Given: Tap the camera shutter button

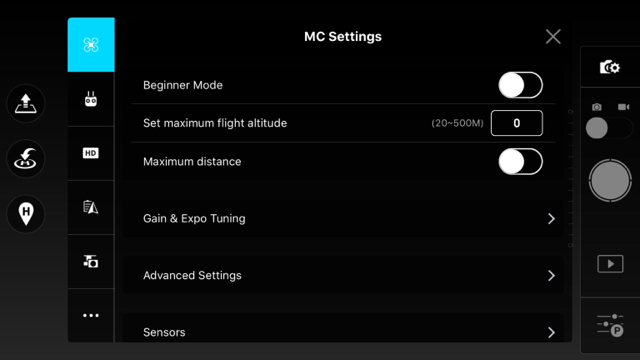Looking at the screenshot, I should click(x=610, y=180).
